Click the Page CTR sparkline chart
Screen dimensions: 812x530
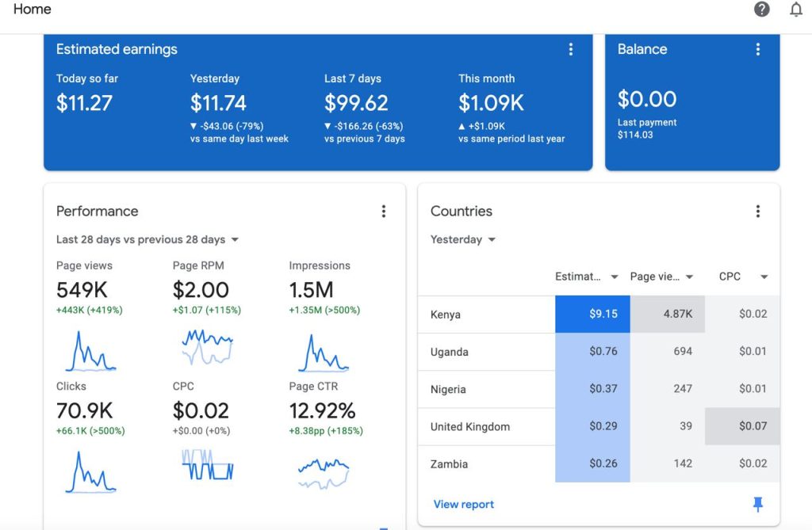[x=324, y=472]
